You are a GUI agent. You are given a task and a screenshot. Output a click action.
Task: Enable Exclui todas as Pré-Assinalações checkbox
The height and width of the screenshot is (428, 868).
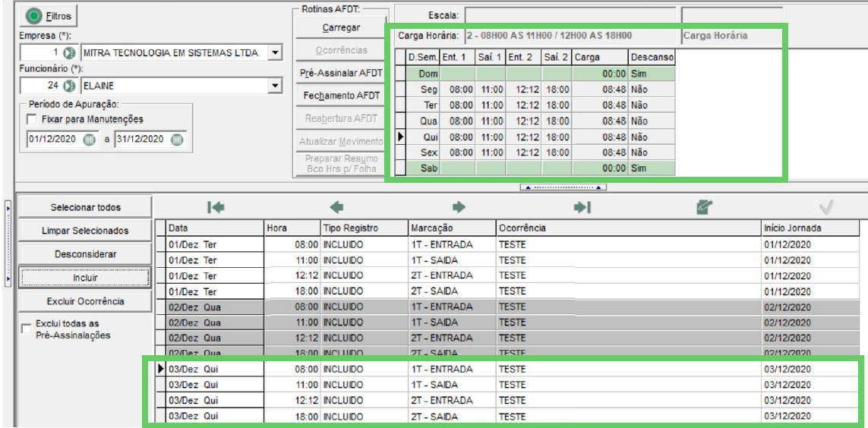(26, 329)
